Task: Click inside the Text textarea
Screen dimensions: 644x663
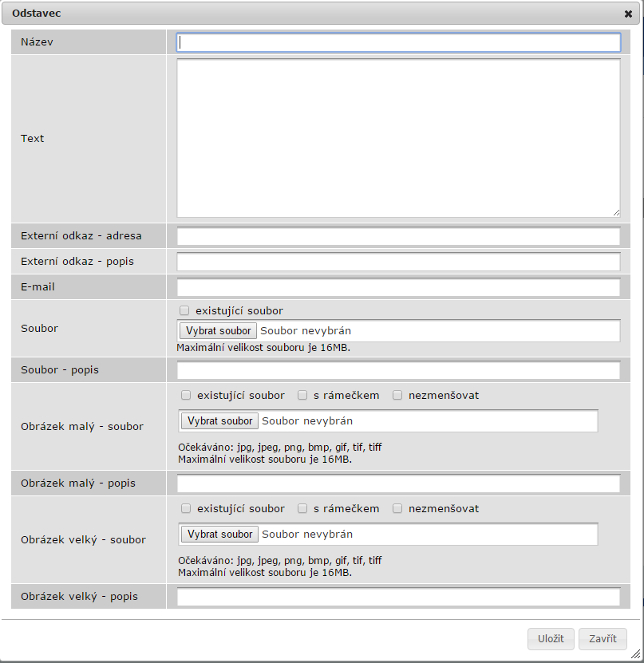Action: [x=398, y=137]
